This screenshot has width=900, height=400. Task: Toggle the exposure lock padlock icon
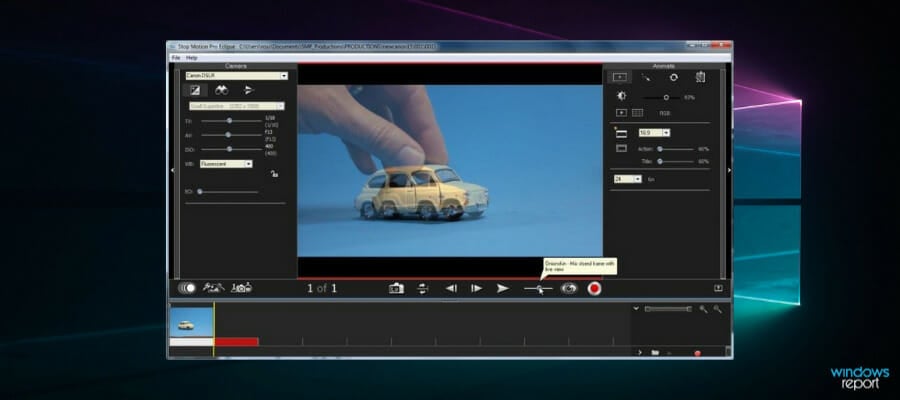[274, 174]
